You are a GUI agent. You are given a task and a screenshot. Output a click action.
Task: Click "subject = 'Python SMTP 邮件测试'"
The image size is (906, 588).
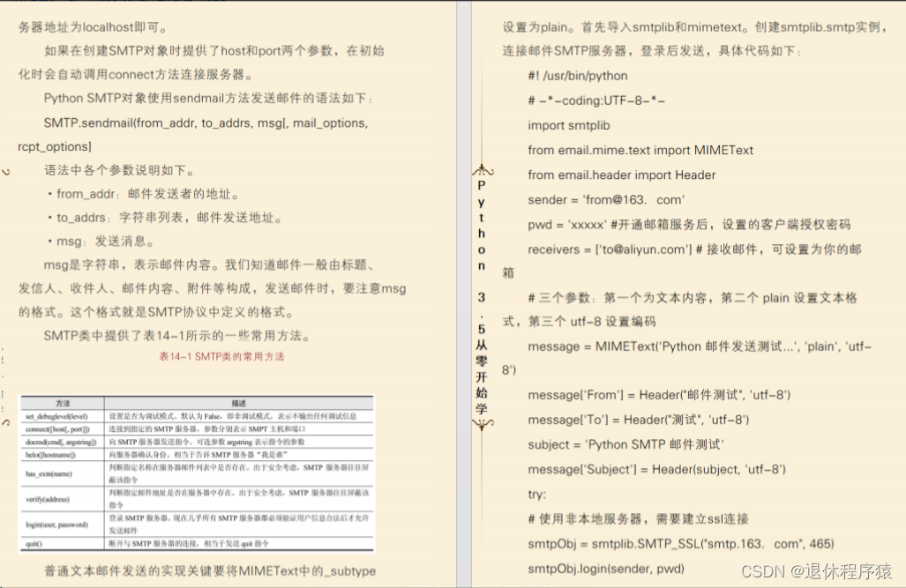(x=625, y=445)
